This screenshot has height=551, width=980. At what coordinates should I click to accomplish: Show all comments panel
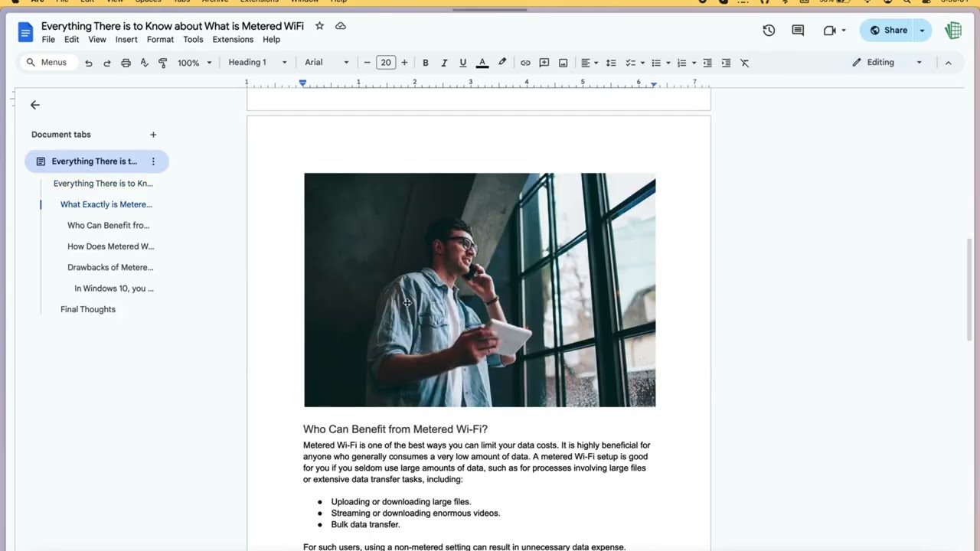(x=798, y=31)
